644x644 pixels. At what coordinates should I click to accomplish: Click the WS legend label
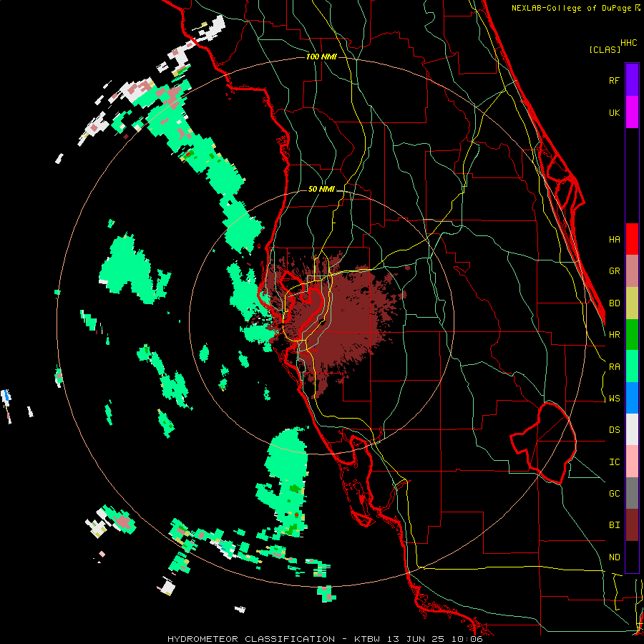point(615,399)
